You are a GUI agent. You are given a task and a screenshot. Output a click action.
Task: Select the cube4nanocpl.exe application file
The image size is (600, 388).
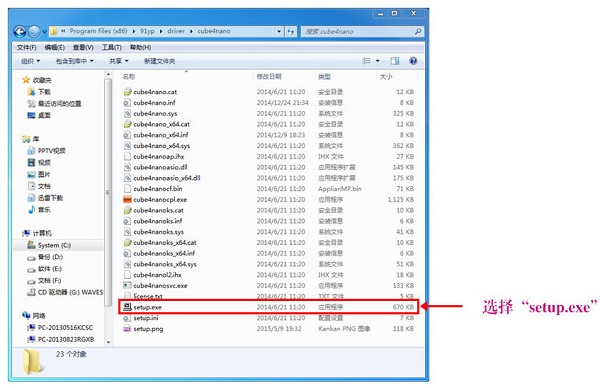[x=269, y=199]
